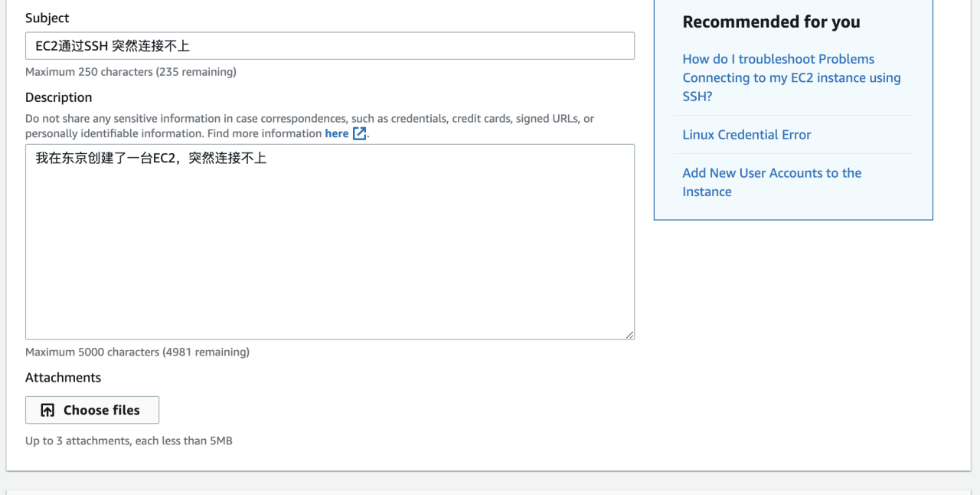This screenshot has height=495, width=980.
Task: Click the 'Recommended for you' heading
Action: [x=771, y=22]
